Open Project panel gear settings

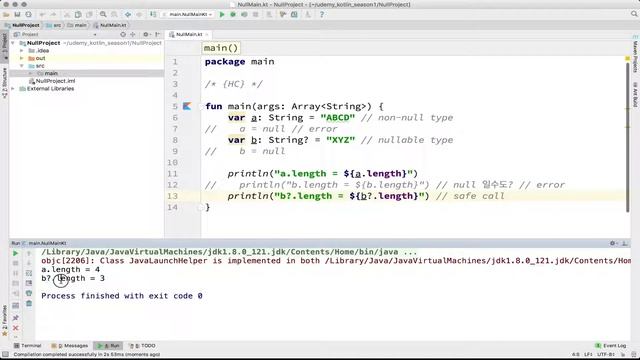click(x=146, y=35)
